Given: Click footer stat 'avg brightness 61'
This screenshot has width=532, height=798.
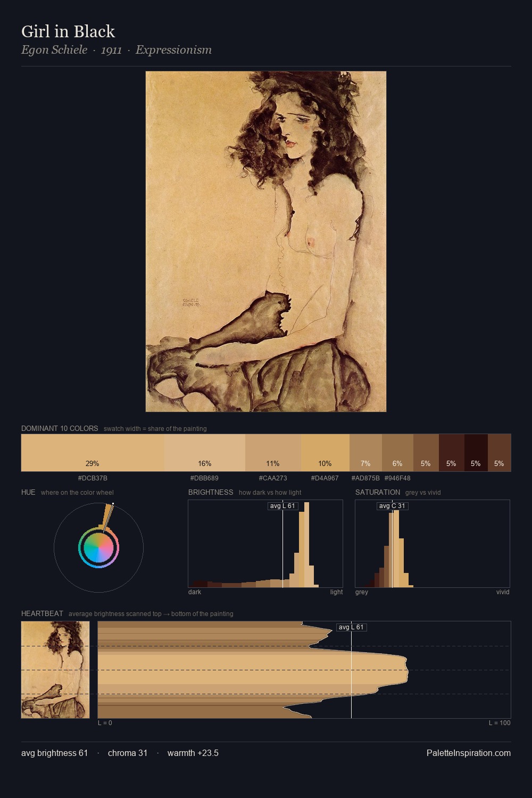Looking at the screenshot, I should click(54, 753).
